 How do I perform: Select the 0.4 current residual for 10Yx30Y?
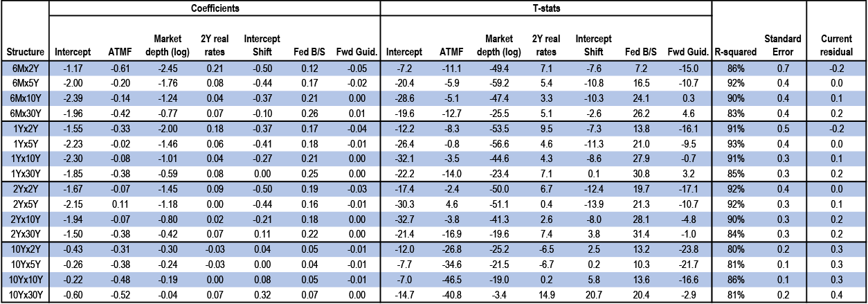point(838,296)
